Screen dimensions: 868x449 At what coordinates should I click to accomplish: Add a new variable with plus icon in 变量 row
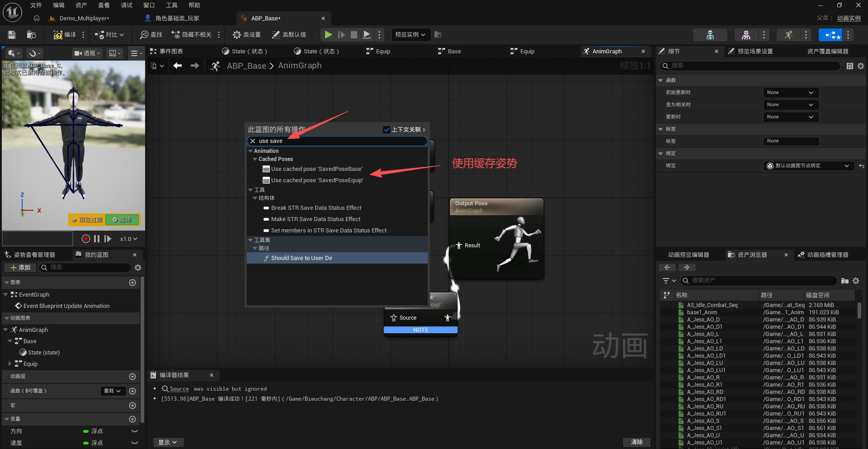[132, 419]
